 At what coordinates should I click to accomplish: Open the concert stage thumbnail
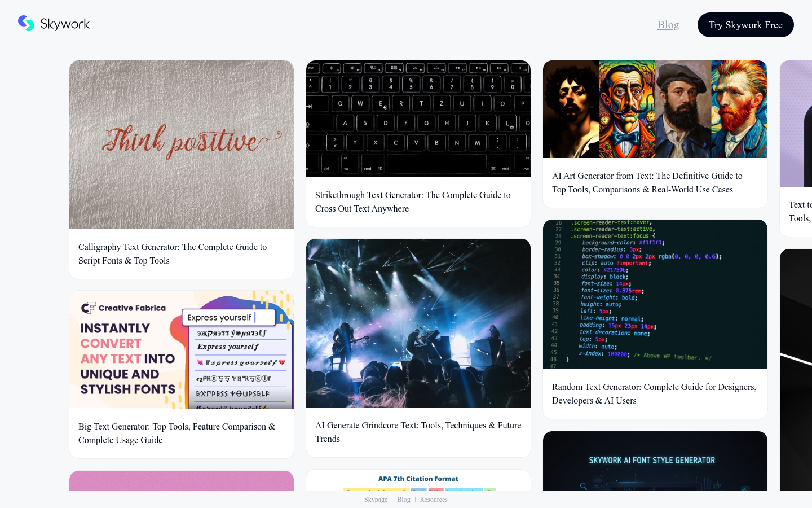pos(418,323)
